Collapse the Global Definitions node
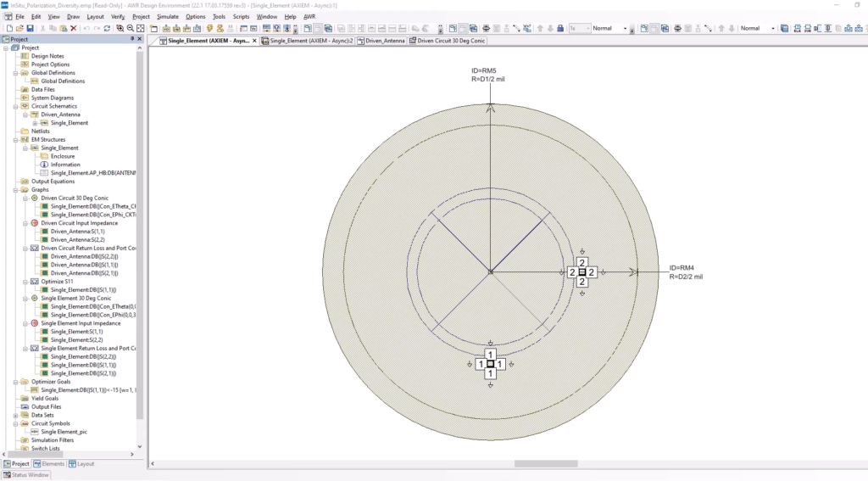The image size is (868, 481). coord(15,73)
